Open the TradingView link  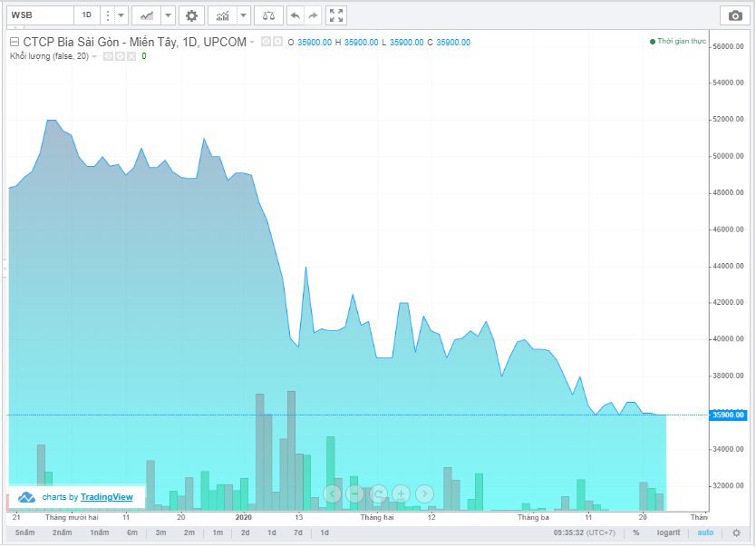(x=107, y=497)
